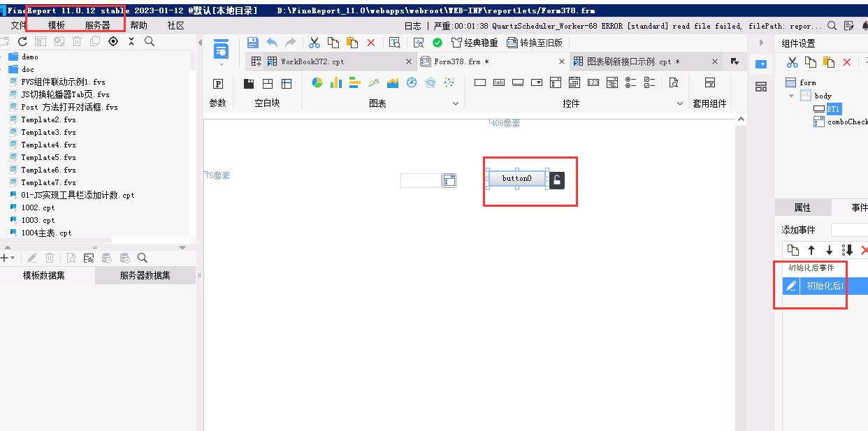Select the date calendar widget icon
The image size is (868, 431).
(574, 82)
